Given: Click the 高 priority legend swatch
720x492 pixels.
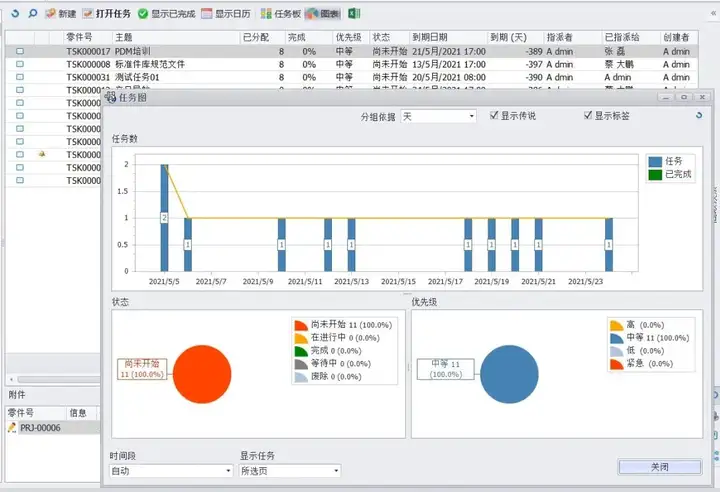Looking at the screenshot, I should click(x=617, y=325).
